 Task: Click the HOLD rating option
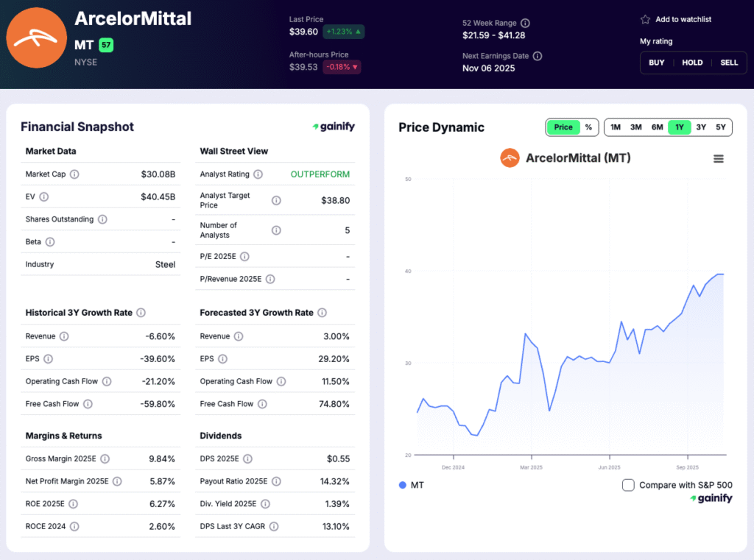pyautogui.click(x=692, y=63)
